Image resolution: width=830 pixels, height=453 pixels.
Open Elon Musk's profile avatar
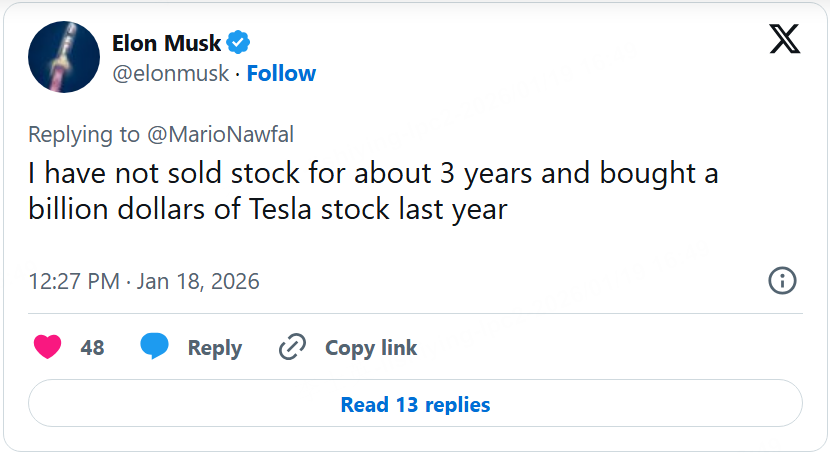64,57
